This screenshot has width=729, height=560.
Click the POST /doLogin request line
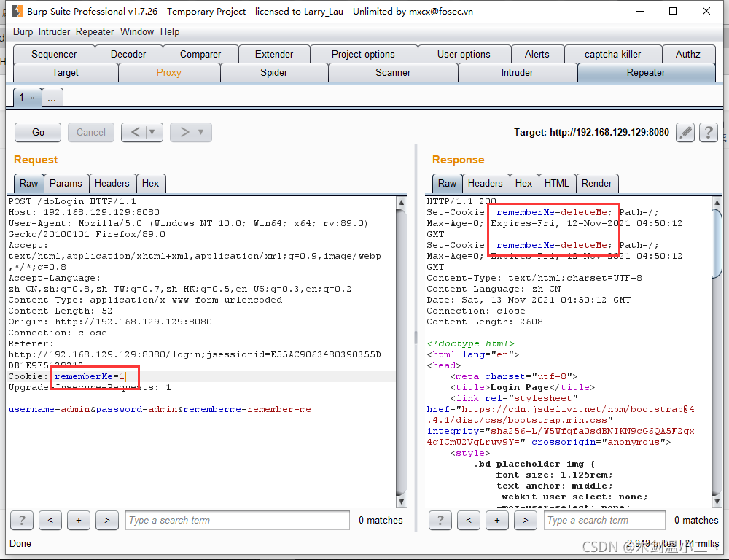tap(72, 201)
